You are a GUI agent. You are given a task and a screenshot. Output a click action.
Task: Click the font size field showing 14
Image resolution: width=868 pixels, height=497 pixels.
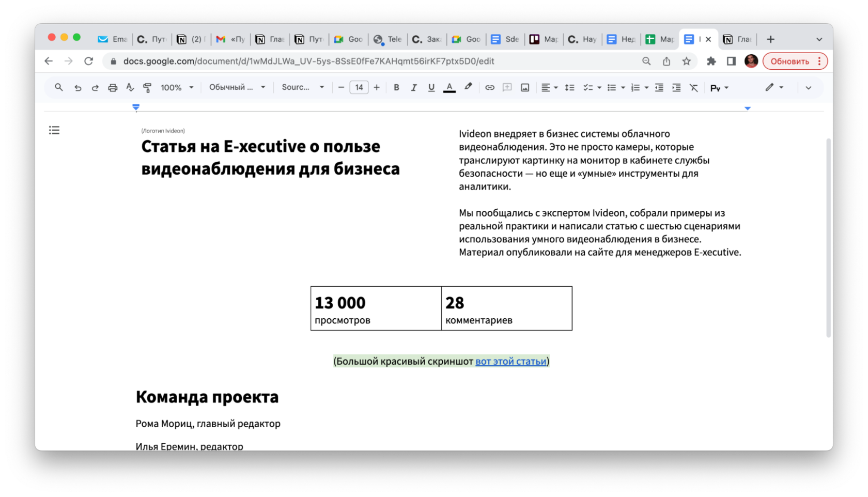pos(359,87)
